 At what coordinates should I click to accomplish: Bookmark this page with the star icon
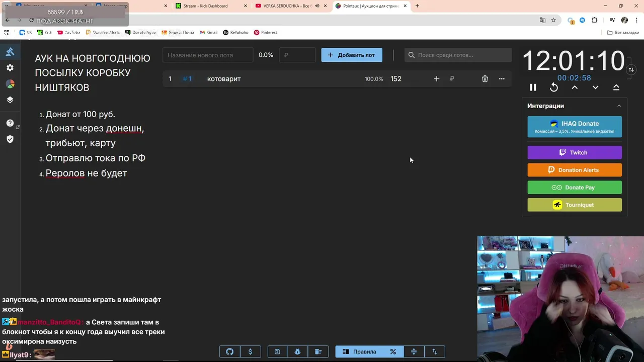[553, 20]
